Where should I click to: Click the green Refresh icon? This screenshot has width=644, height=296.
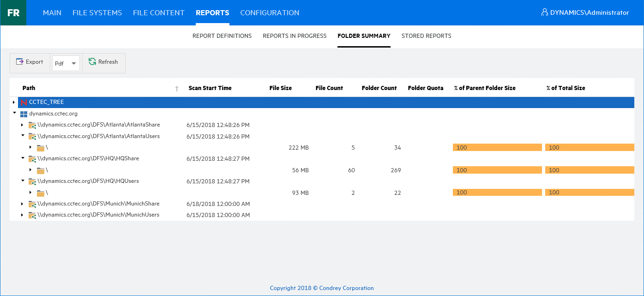pyautogui.click(x=92, y=62)
